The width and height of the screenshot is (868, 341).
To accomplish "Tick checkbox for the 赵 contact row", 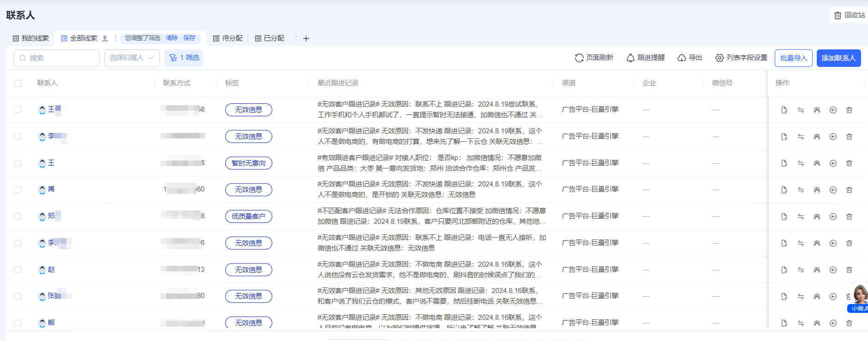I will coord(18,269).
